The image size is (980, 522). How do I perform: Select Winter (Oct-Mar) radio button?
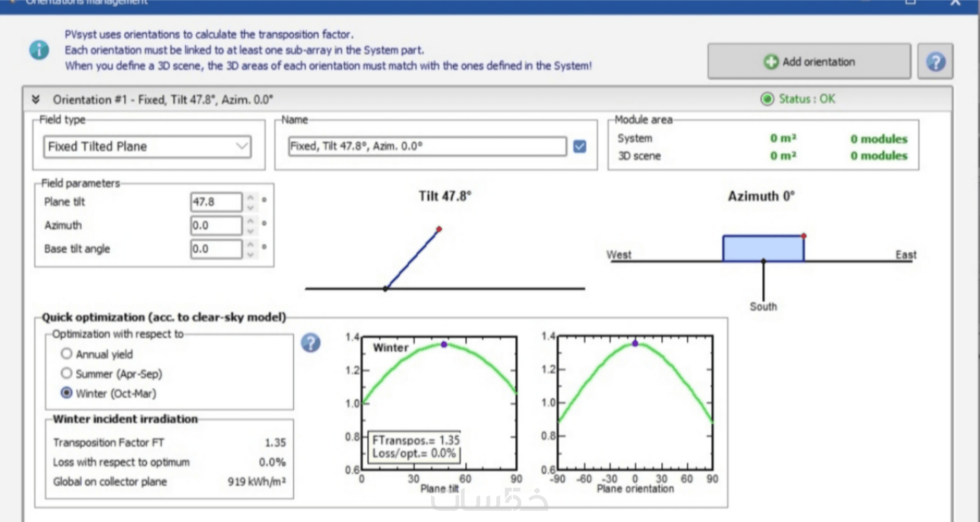[x=67, y=393]
